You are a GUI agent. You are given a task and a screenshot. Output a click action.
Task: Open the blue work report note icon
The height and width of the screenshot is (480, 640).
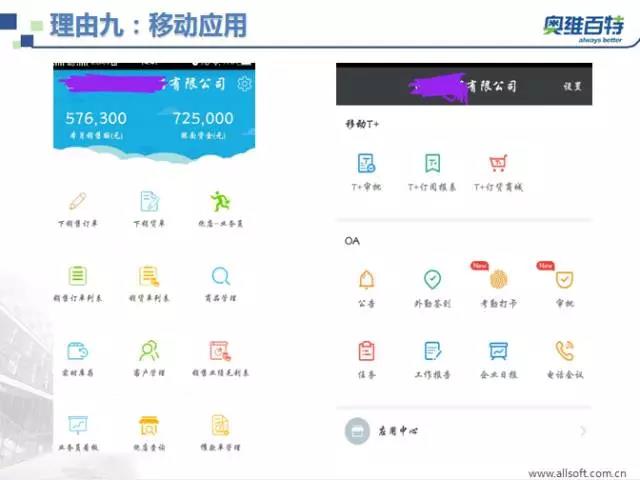(433, 351)
